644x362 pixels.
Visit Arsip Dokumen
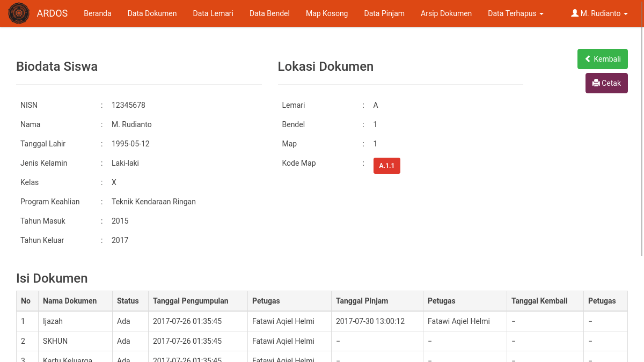446,13
